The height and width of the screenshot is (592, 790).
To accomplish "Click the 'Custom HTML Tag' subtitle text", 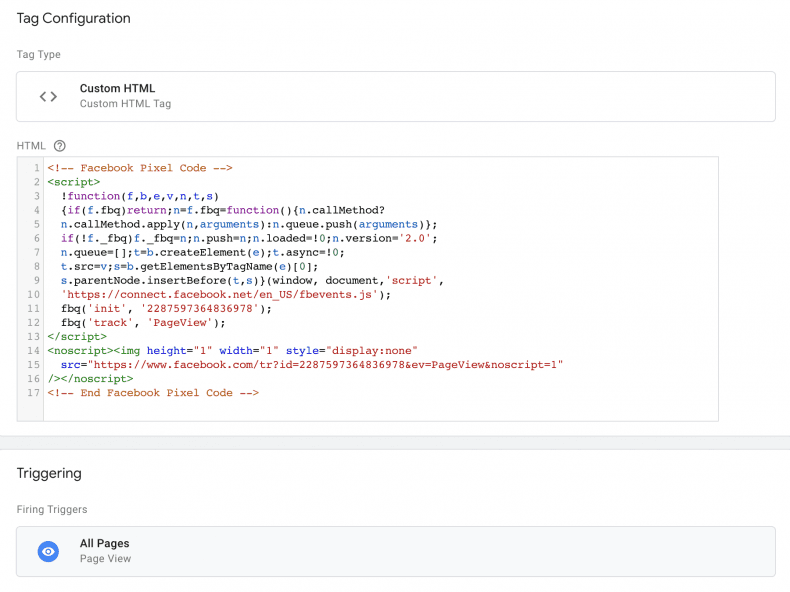I will 125,104.
